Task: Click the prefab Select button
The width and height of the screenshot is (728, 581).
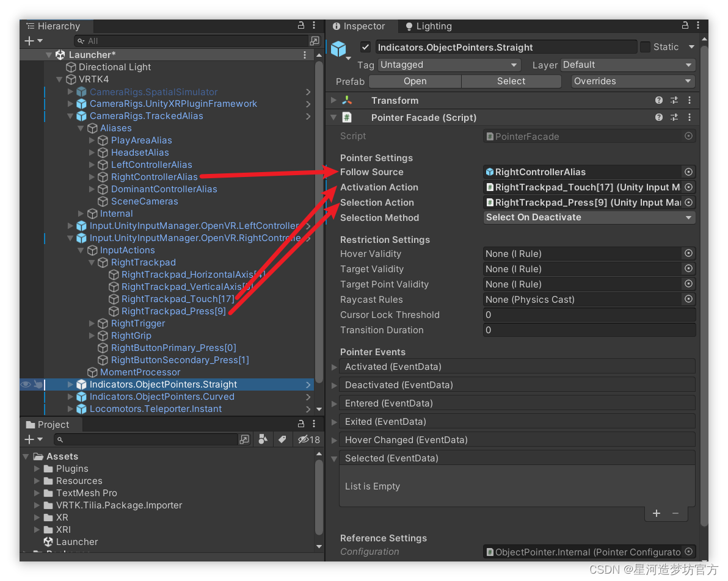Action: pyautogui.click(x=511, y=81)
